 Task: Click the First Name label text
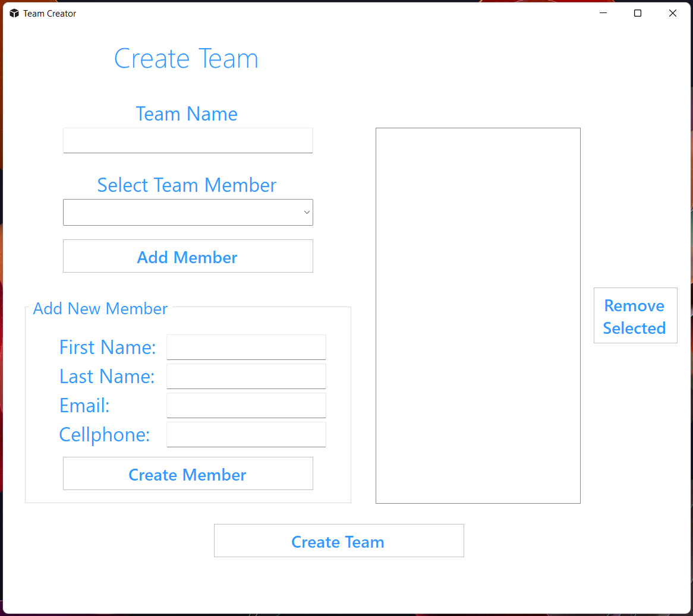pos(107,347)
